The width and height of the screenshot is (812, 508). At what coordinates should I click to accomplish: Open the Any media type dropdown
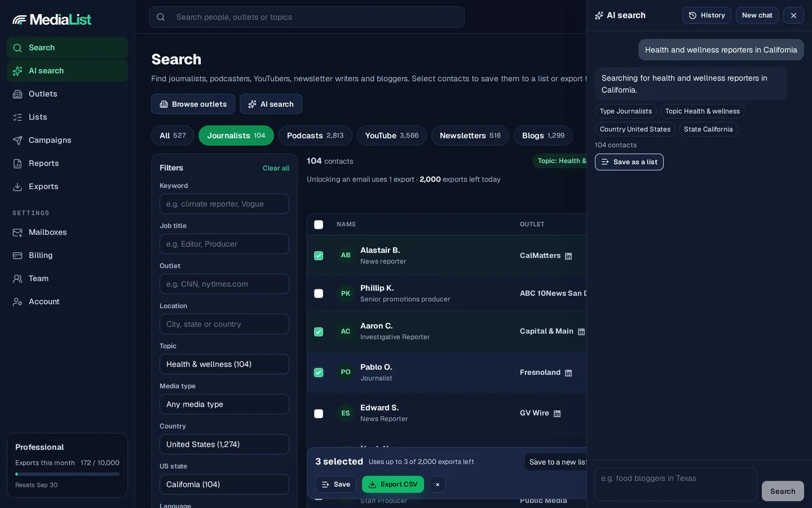coord(224,404)
